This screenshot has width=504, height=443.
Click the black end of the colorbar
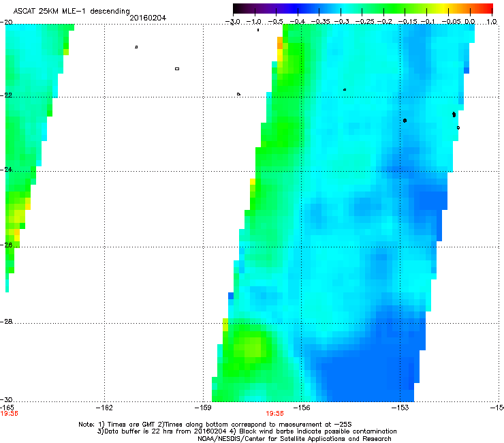point(236,8)
